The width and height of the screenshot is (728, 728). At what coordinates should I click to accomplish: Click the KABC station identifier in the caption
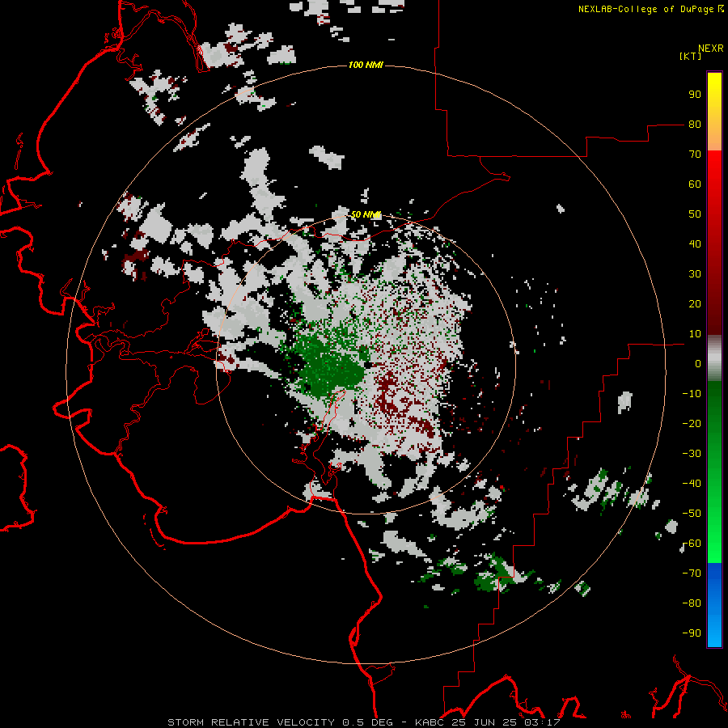point(430,722)
